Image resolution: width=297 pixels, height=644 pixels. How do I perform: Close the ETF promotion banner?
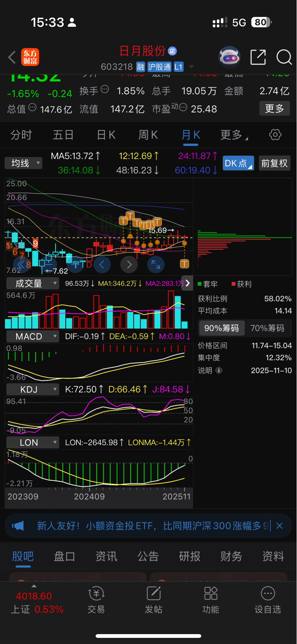[x=280, y=526]
